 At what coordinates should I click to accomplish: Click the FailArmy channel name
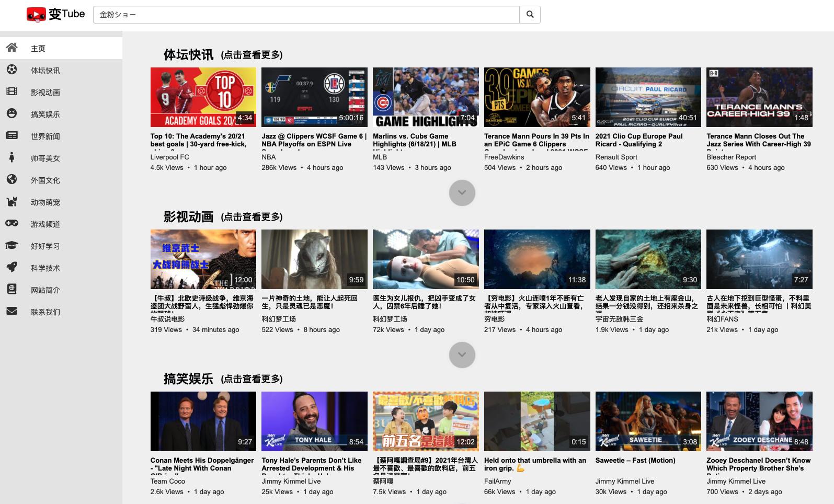pos(497,481)
